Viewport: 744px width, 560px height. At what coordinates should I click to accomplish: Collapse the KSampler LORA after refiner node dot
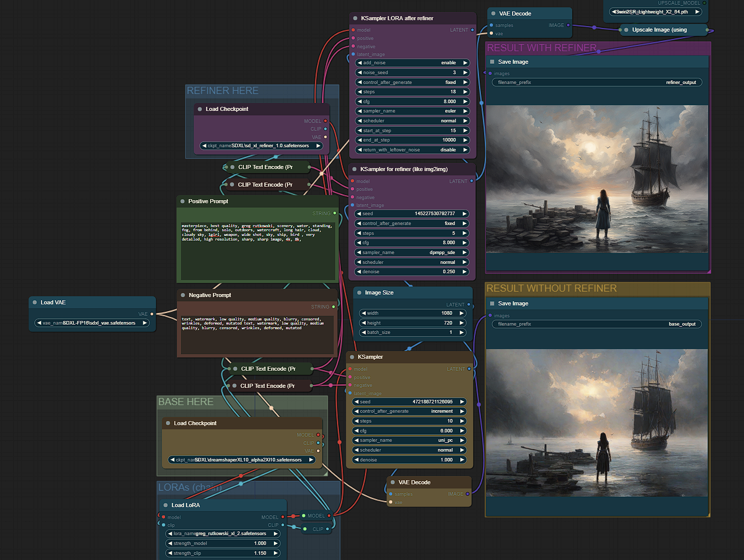355,18
